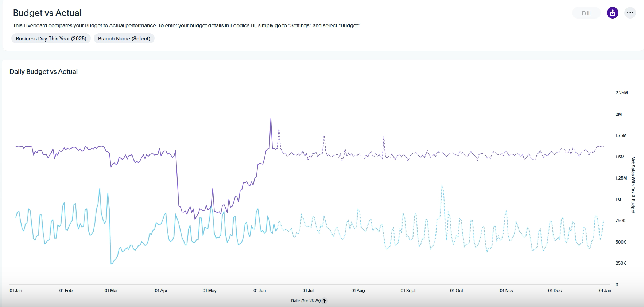644x307 pixels.
Task: Click the cyan line's lowest point in March
Action: pos(111,264)
